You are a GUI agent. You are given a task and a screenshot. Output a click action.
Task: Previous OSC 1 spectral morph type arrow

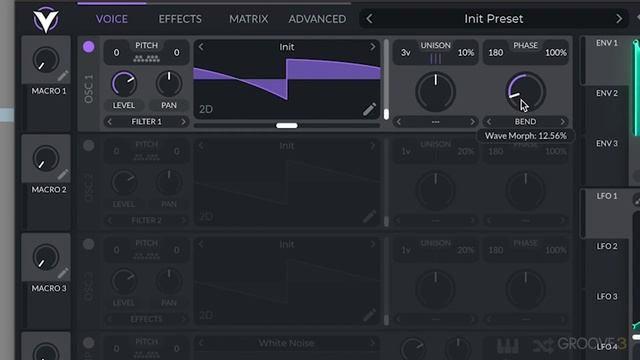(399, 122)
